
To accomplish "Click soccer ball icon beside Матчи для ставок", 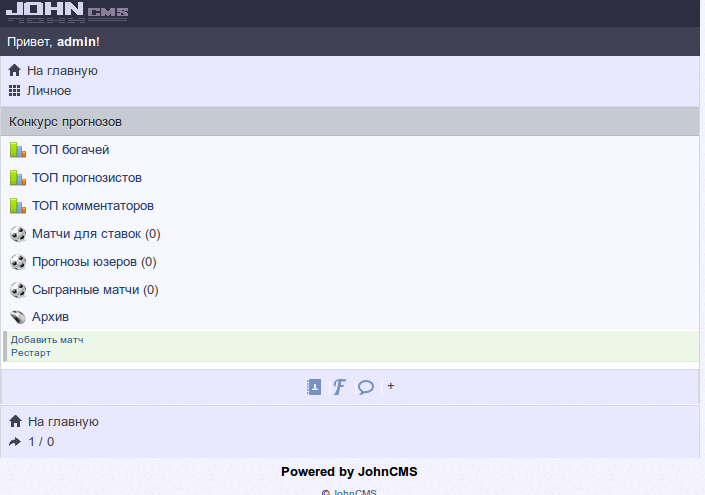I will click(x=18, y=234).
